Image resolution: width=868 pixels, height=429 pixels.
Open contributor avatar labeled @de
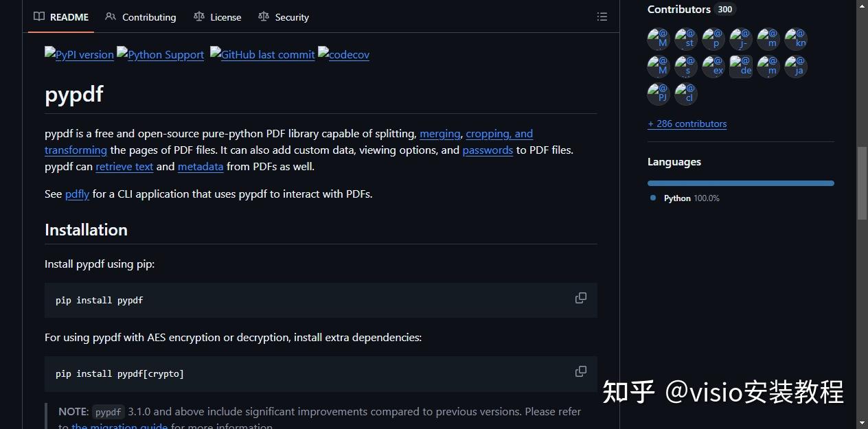[741, 67]
